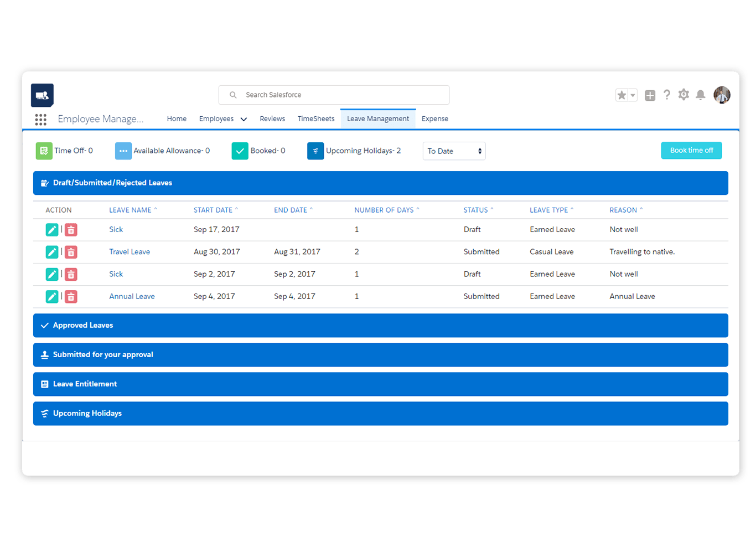The width and height of the screenshot is (756, 536).
Task: Open the favorites list dropdown arrow
Action: coord(633,95)
